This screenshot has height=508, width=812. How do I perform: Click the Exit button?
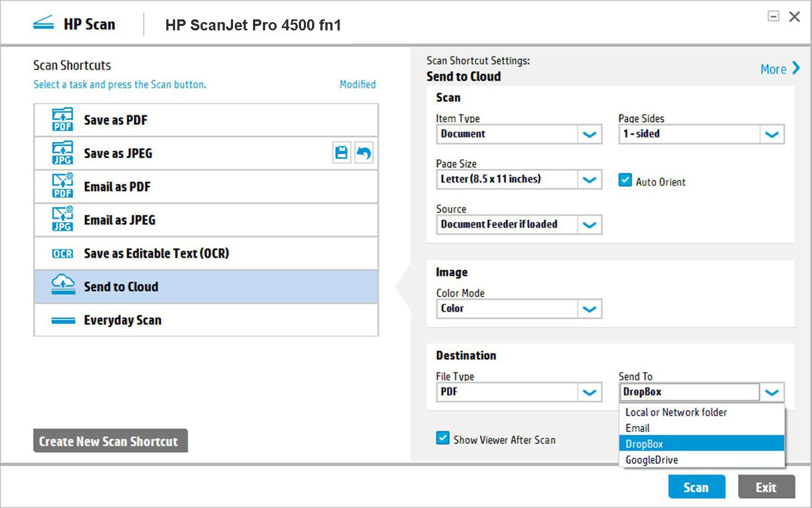(x=766, y=487)
